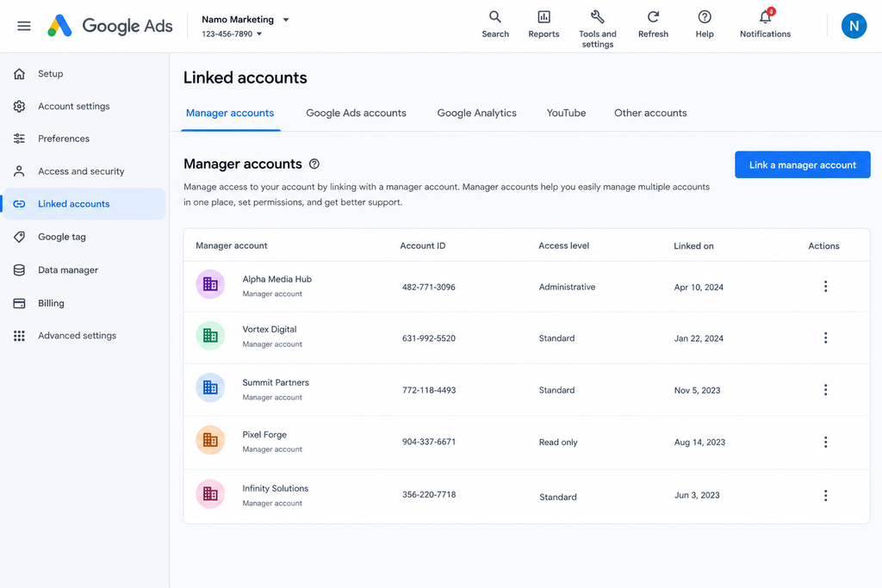Open actions menu for Vortex Digital
The height and width of the screenshot is (588, 882).
pyautogui.click(x=825, y=337)
